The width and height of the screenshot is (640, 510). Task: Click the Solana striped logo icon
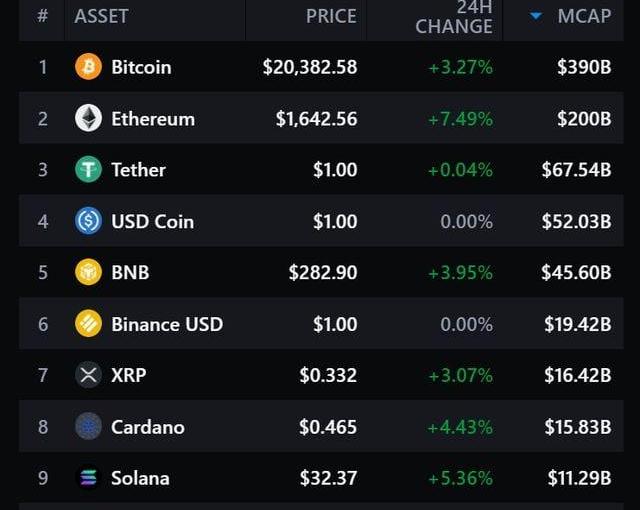point(88,478)
